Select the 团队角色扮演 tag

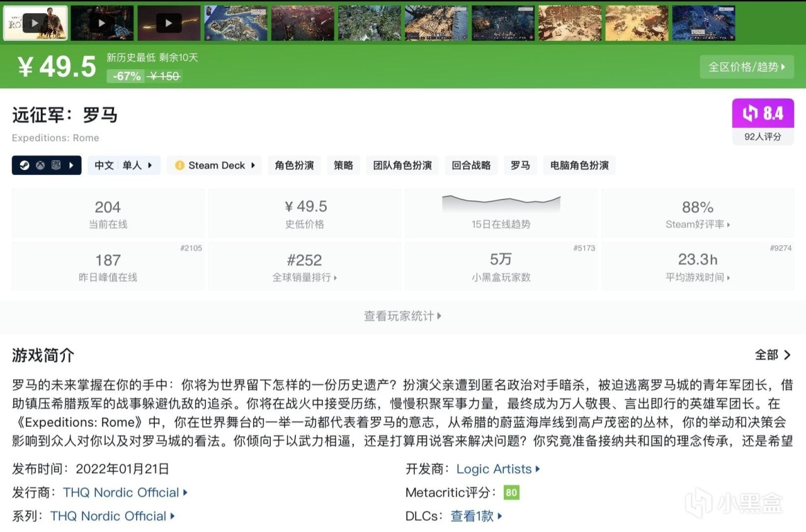(402, 166)
